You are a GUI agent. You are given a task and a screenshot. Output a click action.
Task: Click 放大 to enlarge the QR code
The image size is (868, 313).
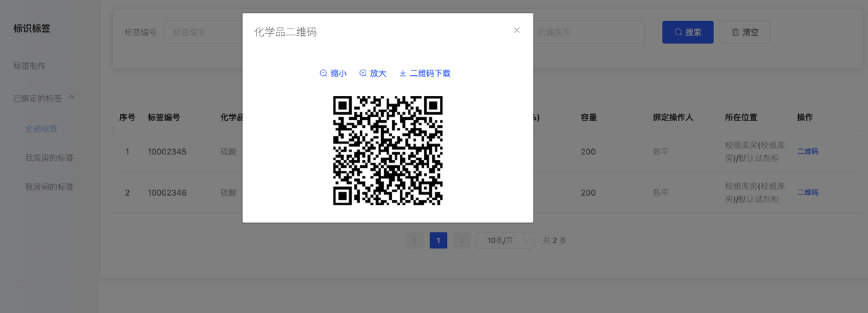coord(372,73)
